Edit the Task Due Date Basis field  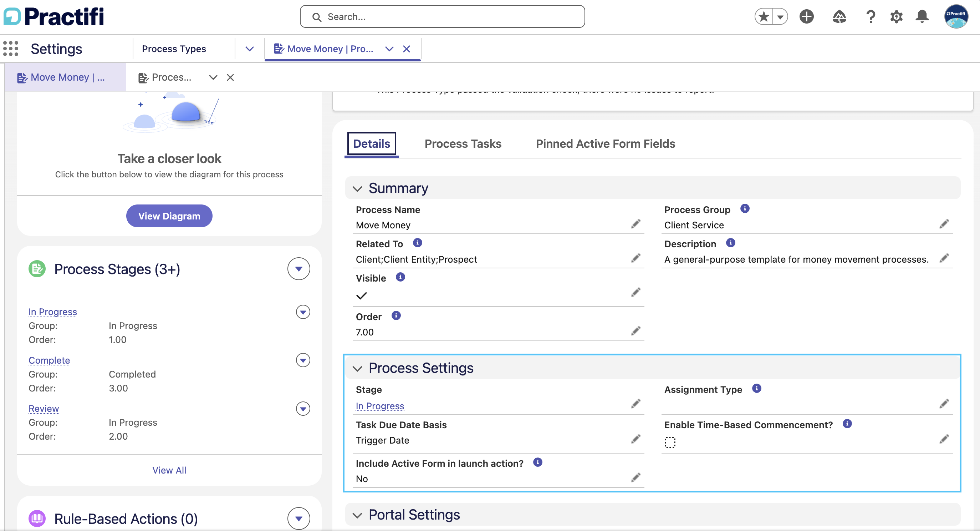pos(636,439)
